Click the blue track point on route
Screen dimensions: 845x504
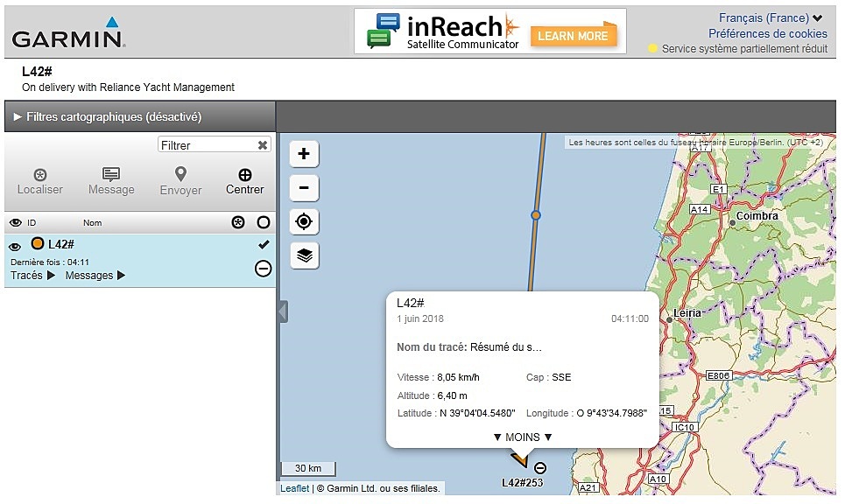535,215
